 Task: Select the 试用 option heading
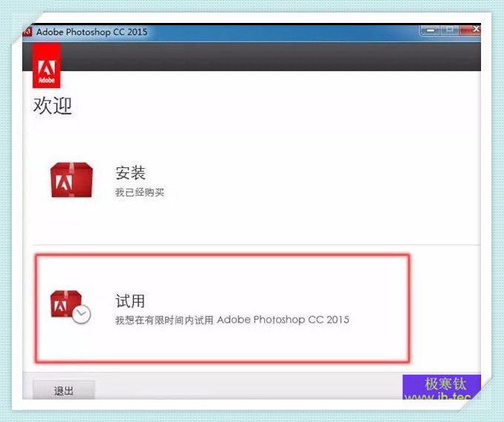(x=130, y=301)
